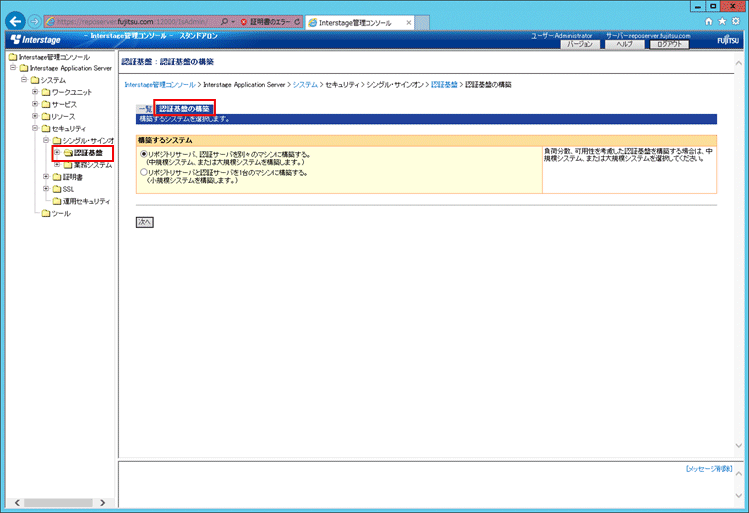749x513 pixels.
Task: Open favorites star icon in browser
Action: coord(724,21)
